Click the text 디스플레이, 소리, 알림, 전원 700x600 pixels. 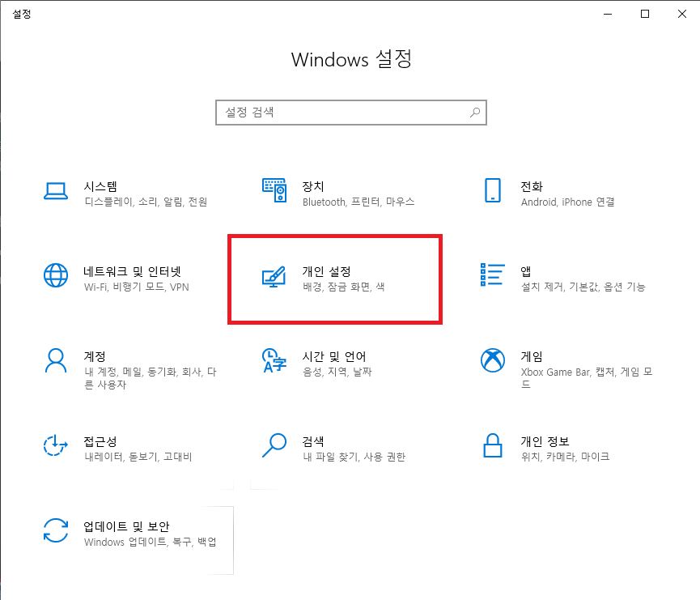tap(146, 202)
